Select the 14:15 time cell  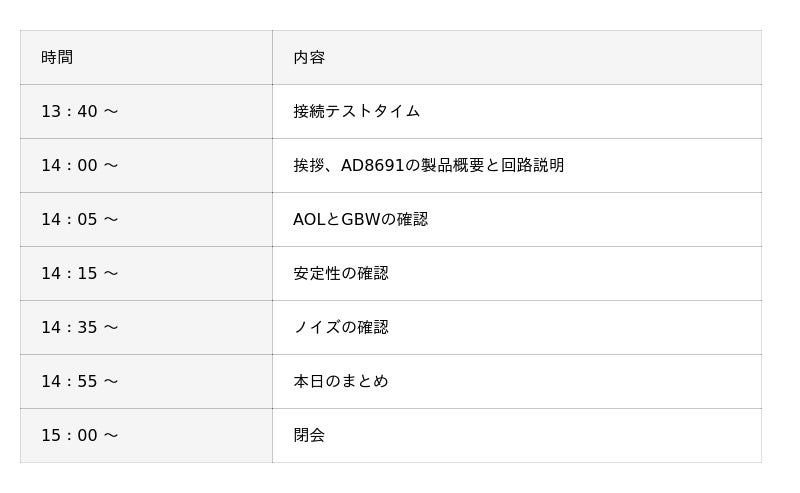click(x=80, y=273)
